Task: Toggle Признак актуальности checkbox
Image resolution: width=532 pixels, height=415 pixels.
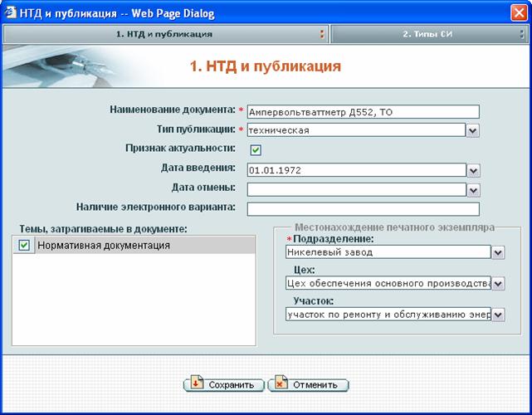Action: coord(256,150)
